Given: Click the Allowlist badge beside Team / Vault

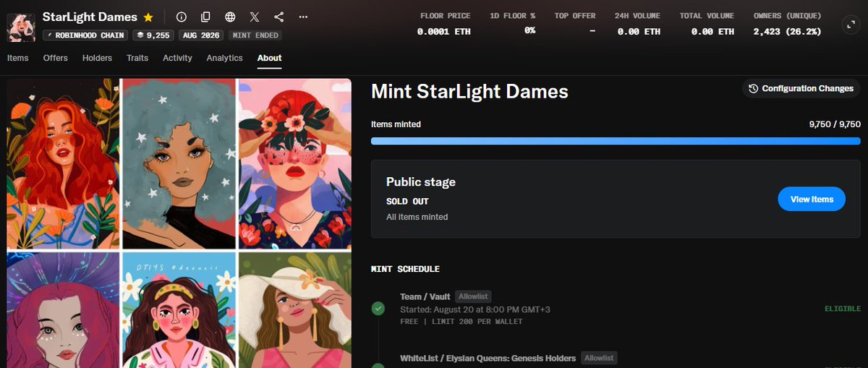Looking at the screenshot, I should [x=473, y=296].
